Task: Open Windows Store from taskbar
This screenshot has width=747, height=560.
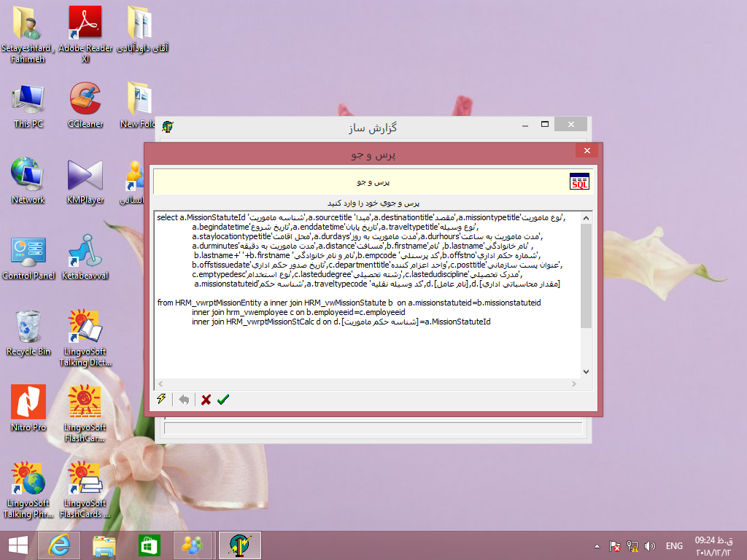Action: click(149, 545)
